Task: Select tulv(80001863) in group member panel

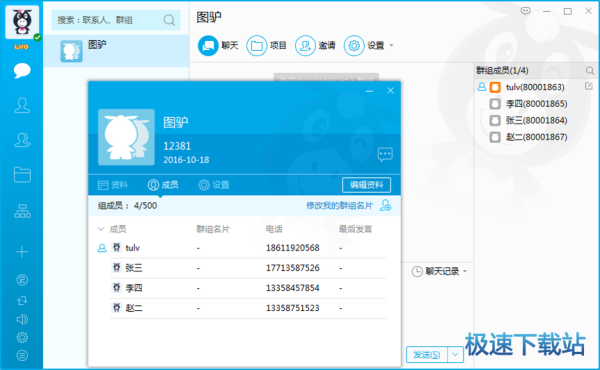Action: [x=535, y=87]
